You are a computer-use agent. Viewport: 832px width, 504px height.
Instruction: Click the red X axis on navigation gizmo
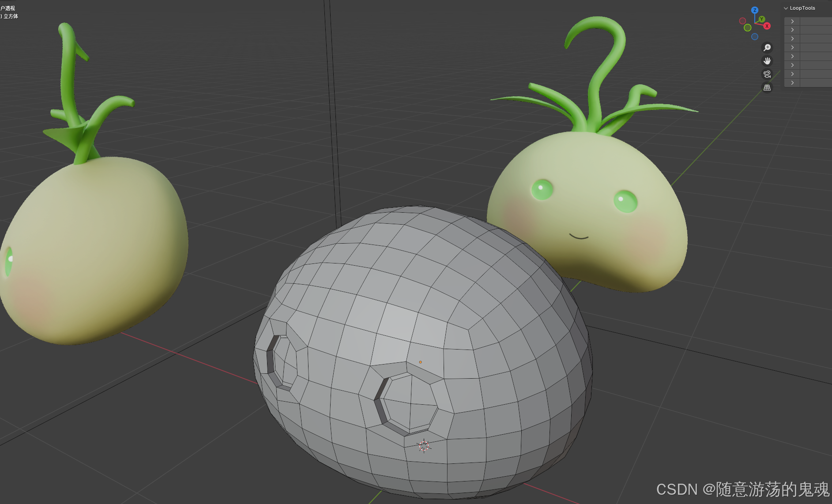(x=767, y=26)
